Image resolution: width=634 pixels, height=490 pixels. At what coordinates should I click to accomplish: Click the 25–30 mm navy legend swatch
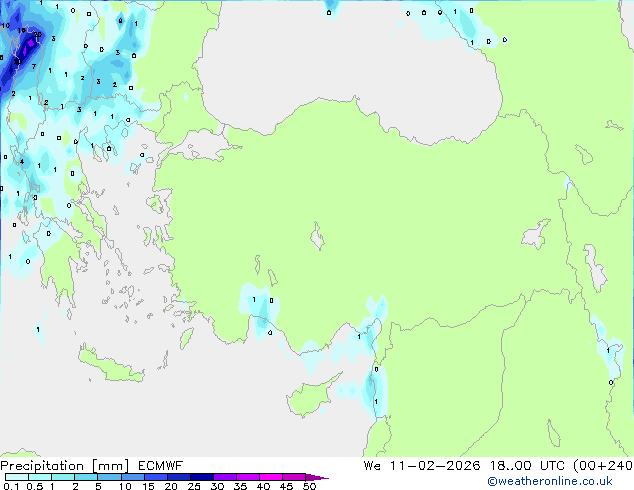point(202,477)
